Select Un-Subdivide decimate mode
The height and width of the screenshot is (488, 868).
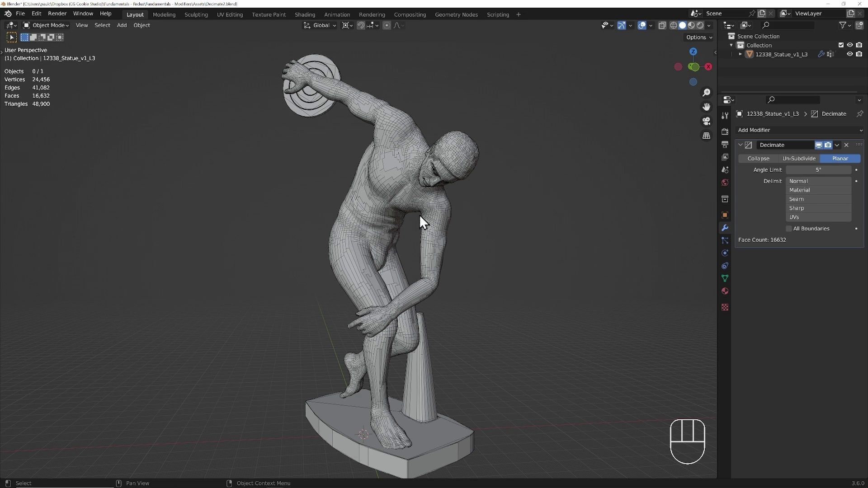click(x=799, y=159)
